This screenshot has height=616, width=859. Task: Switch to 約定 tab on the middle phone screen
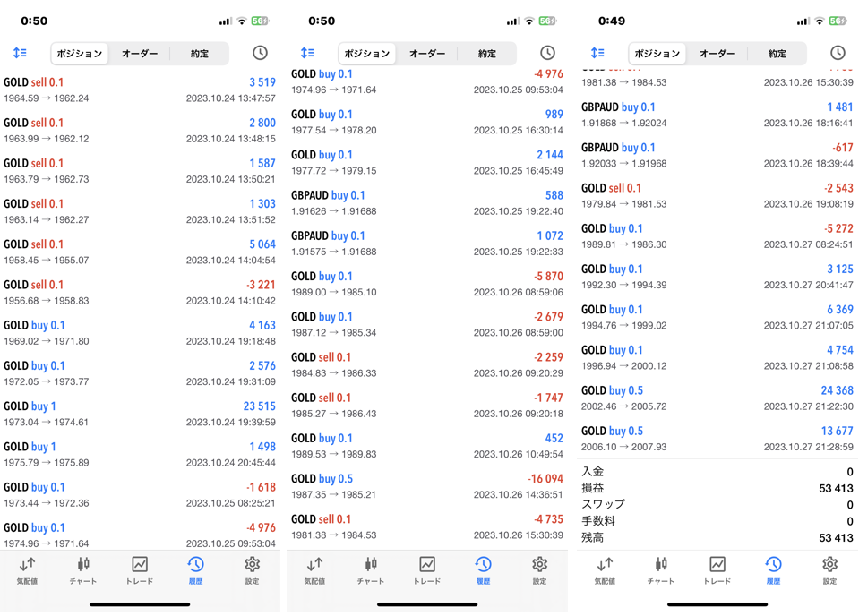486,54
